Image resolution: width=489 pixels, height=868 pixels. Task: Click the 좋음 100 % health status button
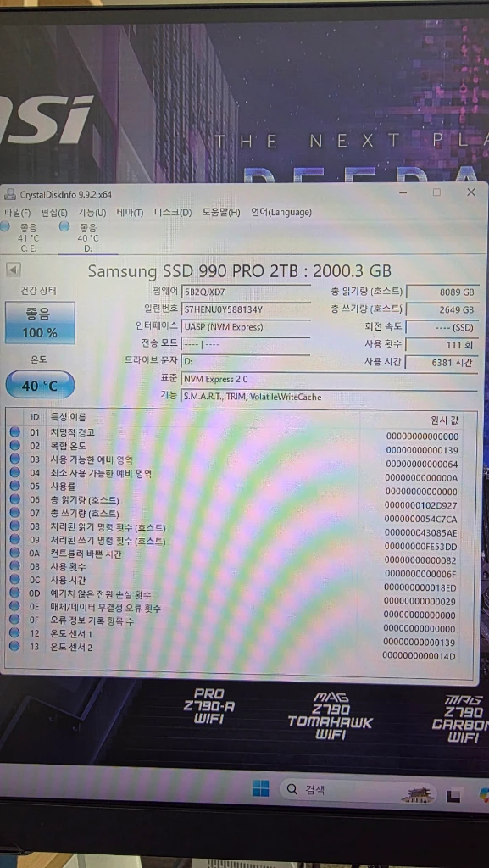[40, 323]
